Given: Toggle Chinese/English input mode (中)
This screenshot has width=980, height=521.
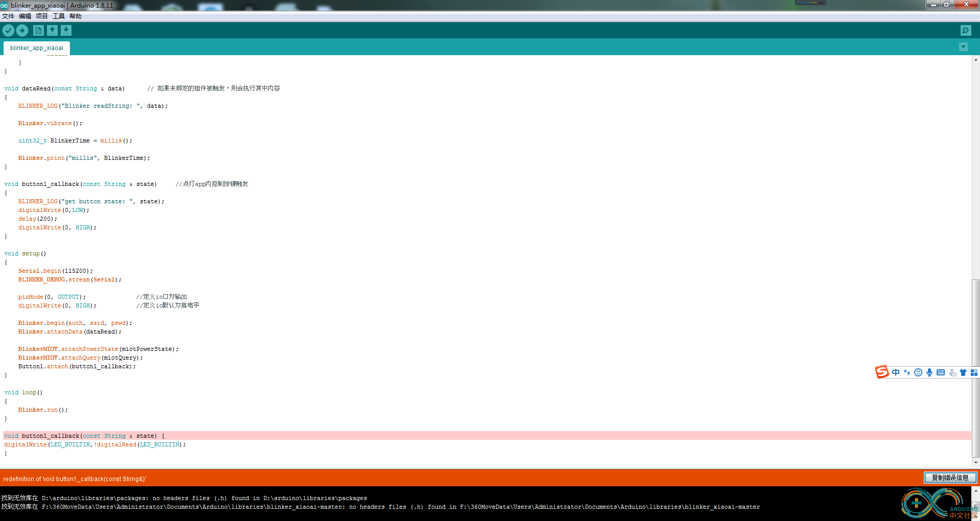Looking at the screenshot, I should tap(896, 372).
